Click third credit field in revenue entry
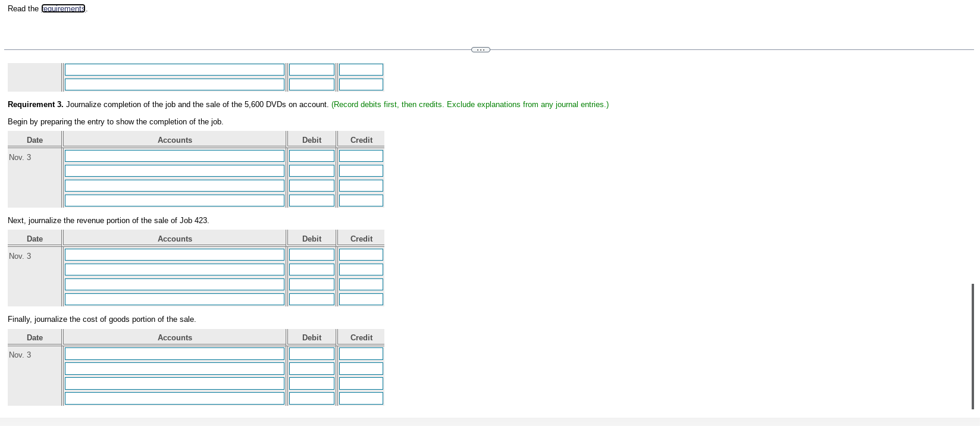980x426 pixels. [x=361, y=284]
